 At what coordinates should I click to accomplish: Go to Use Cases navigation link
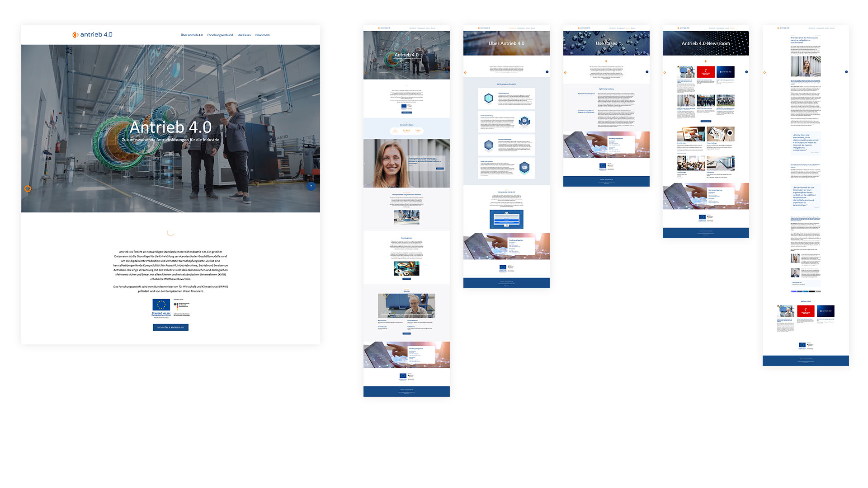pos(244,35)
